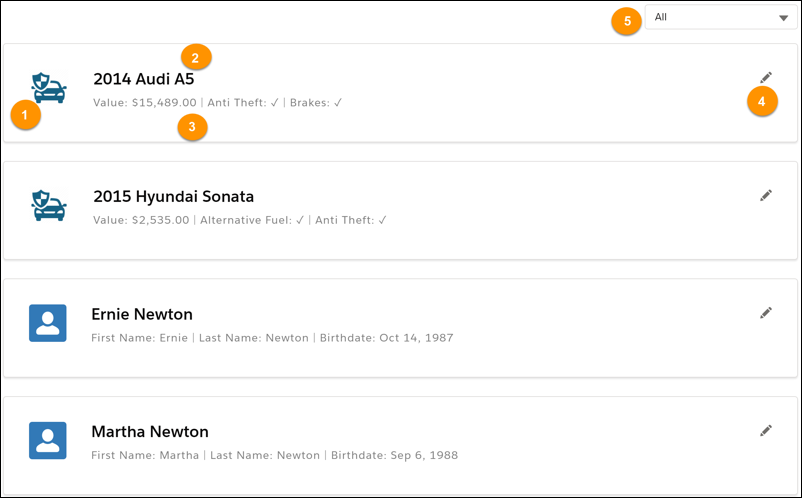Edit the 2014 Audi A5 with pencil icon
802x498 pixels.
pos(766,77)
